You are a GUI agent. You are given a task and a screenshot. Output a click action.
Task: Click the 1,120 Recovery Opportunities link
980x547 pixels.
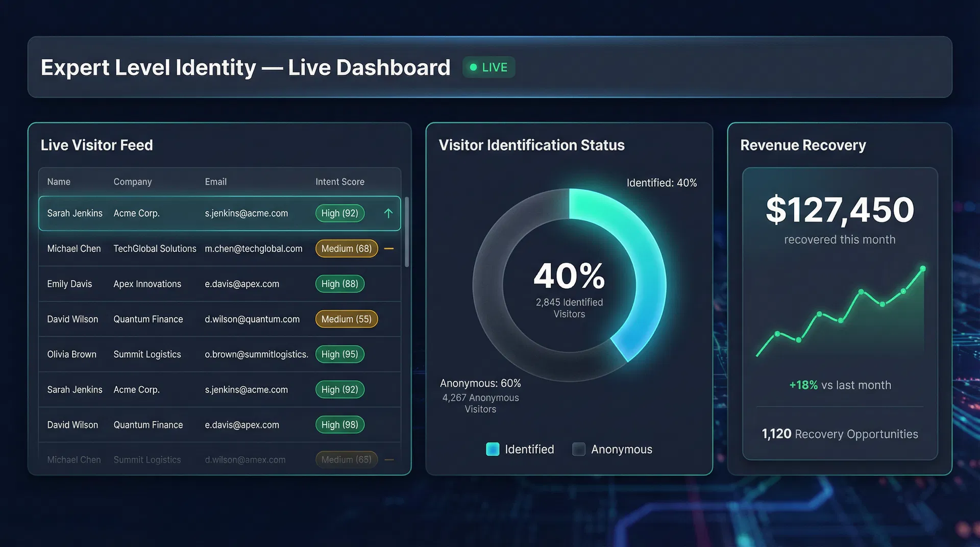click(x=839, y=434)
